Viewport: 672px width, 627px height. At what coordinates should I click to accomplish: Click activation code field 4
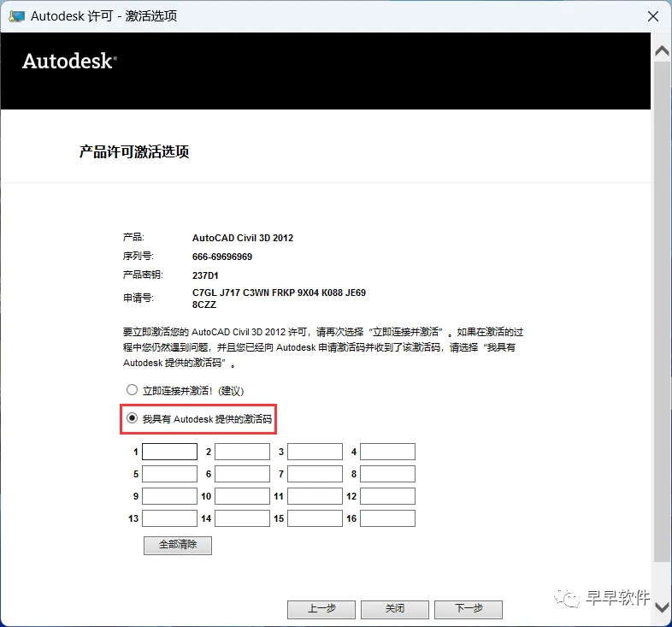387,452
